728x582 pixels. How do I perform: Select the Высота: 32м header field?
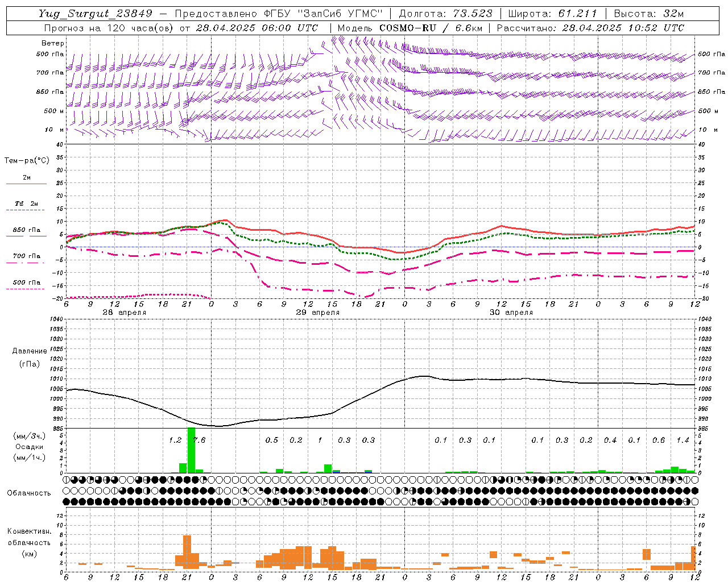tap(649, 14)
